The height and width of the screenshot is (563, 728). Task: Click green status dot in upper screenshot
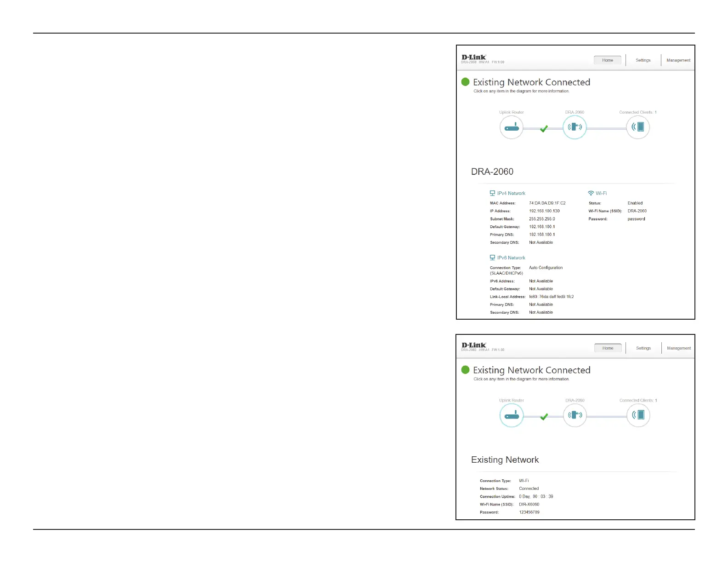tap(465, 82)
